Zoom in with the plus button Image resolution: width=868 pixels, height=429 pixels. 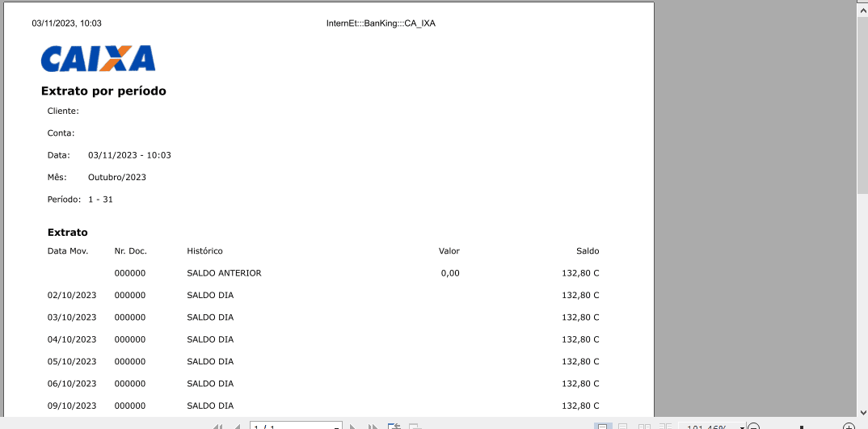(x=849, y=427)
